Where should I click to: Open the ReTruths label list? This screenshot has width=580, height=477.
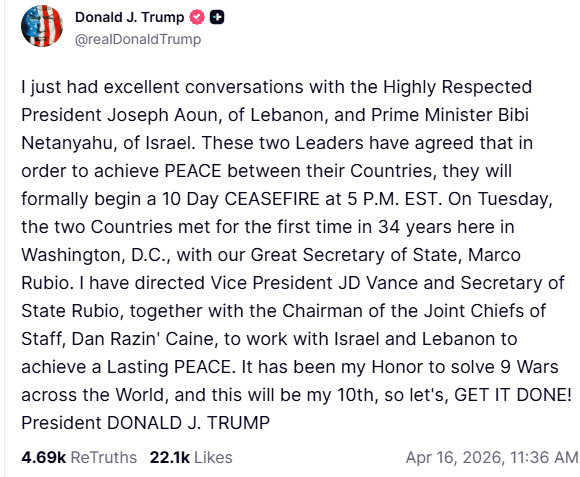104,457
